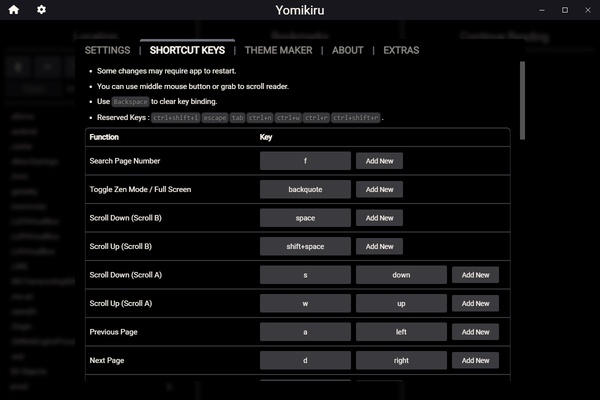Add New key for Scroll Up (Scroll A)
This screenshot has width=600, height=400.
(x=475, y=304)
